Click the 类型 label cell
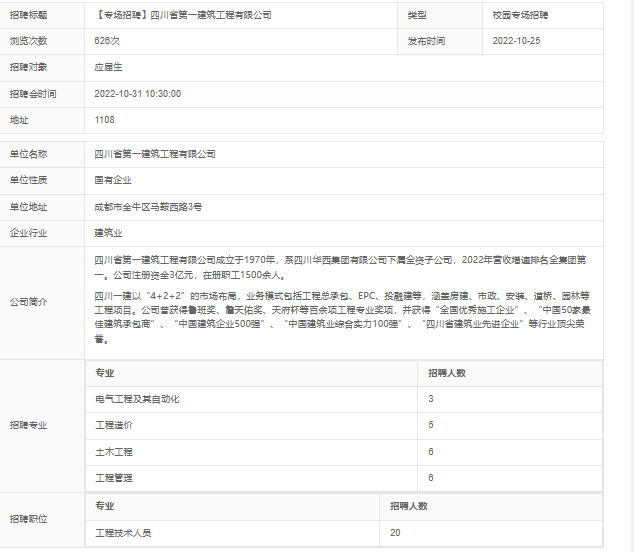This screenshot has height=552, width=634. [440, 15]
